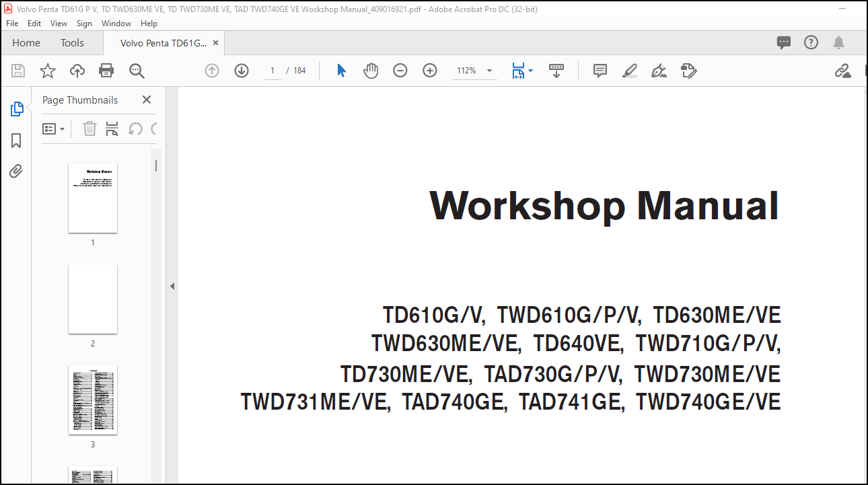Image resolution: width=868 pixels, height=485 pixels.
Task: Click the 'TD610G/V' model text
Action: 433,315
